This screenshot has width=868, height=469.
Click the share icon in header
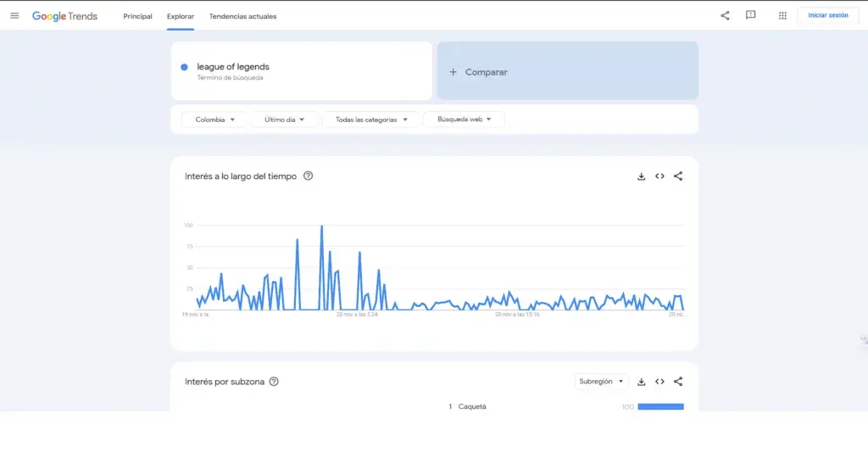pos(725,15)
